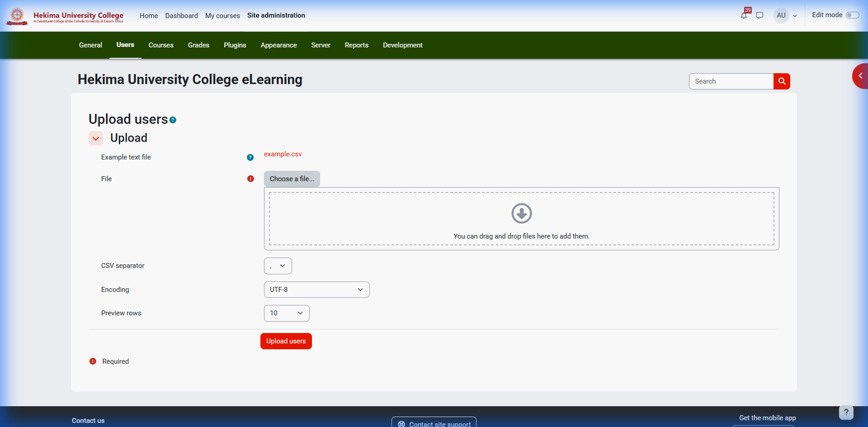Switch to the Courses tab
This screenshot has width=868, height=427.
161,45
